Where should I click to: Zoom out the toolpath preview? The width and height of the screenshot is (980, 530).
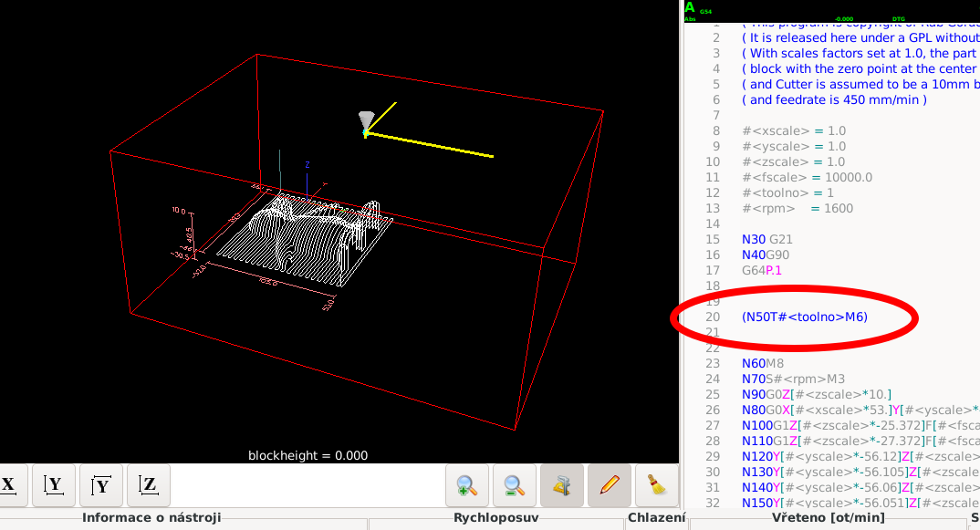(515, 485)
